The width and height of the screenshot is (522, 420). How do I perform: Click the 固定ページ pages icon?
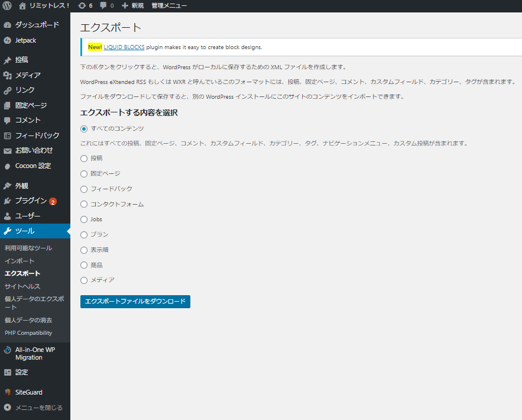[x=7, y=105]
